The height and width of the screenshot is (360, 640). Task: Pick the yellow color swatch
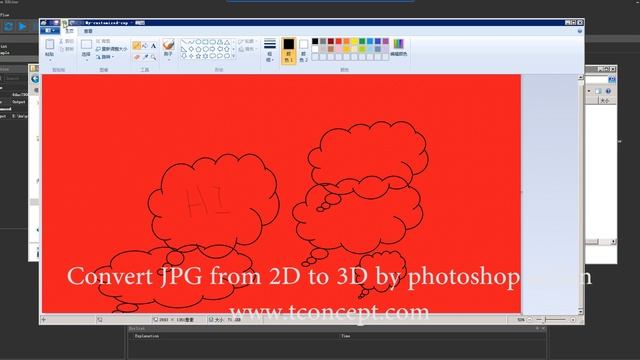click(x=354, y=41)
